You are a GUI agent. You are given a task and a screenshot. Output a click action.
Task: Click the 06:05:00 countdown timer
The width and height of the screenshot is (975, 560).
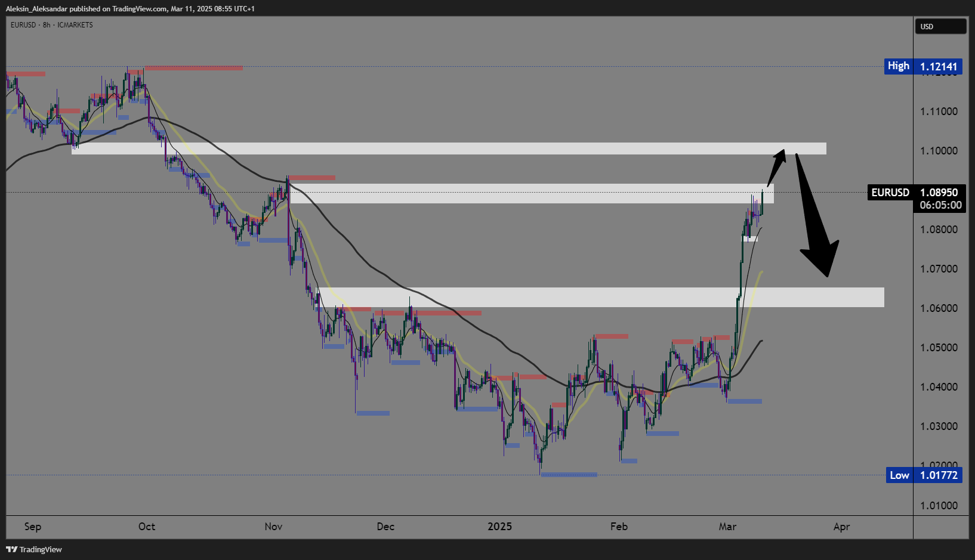point(940,205)
